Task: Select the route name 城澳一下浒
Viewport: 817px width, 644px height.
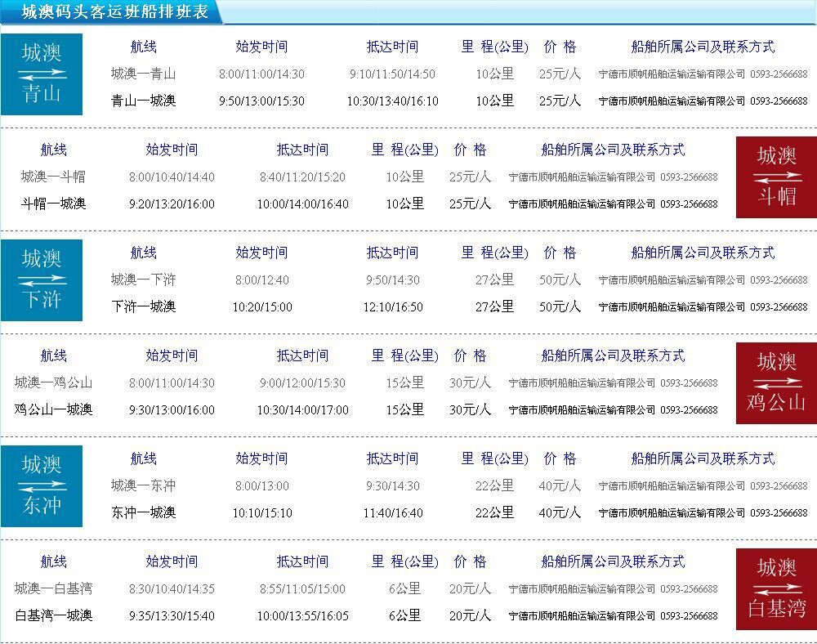Action: pyautogui.click(x=143, y=280)
